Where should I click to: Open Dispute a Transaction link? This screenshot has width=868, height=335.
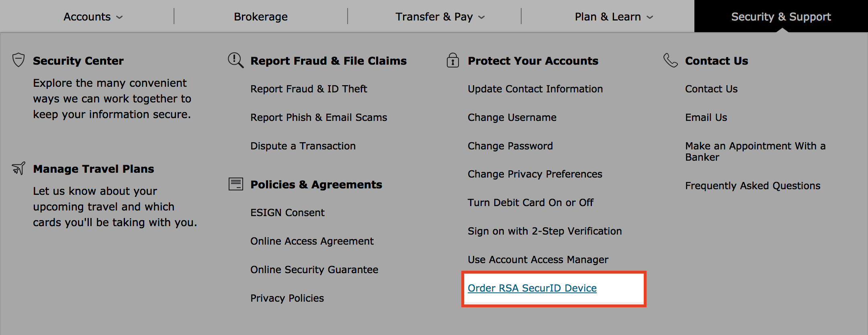[303, 146]
